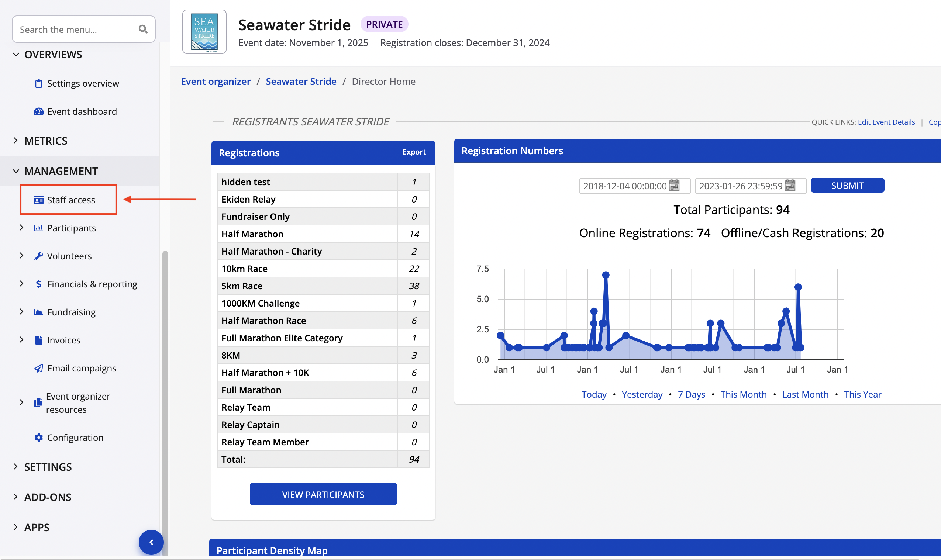
Task: Collapse the sidebar with round arrow button
Action: click(151, 542)
